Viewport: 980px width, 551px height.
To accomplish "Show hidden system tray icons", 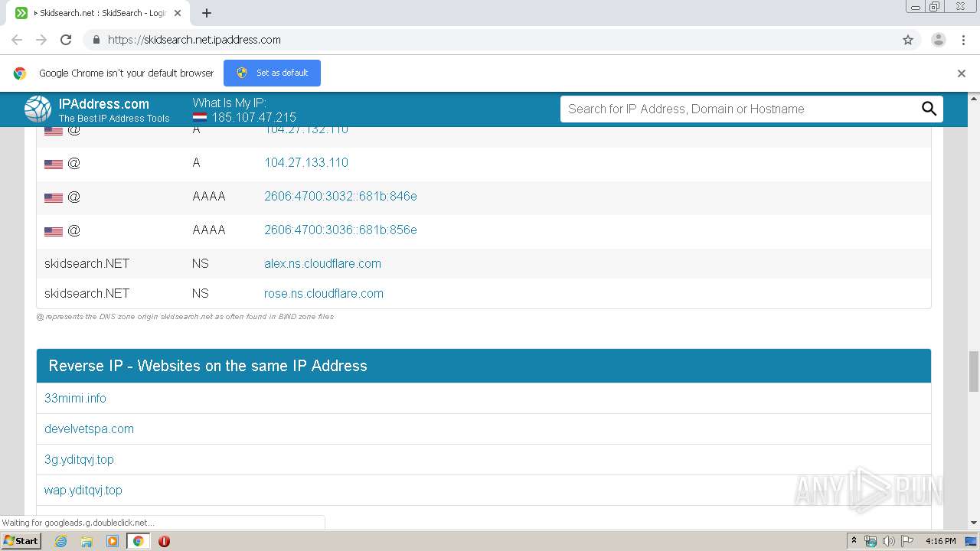I will point(854,541).
